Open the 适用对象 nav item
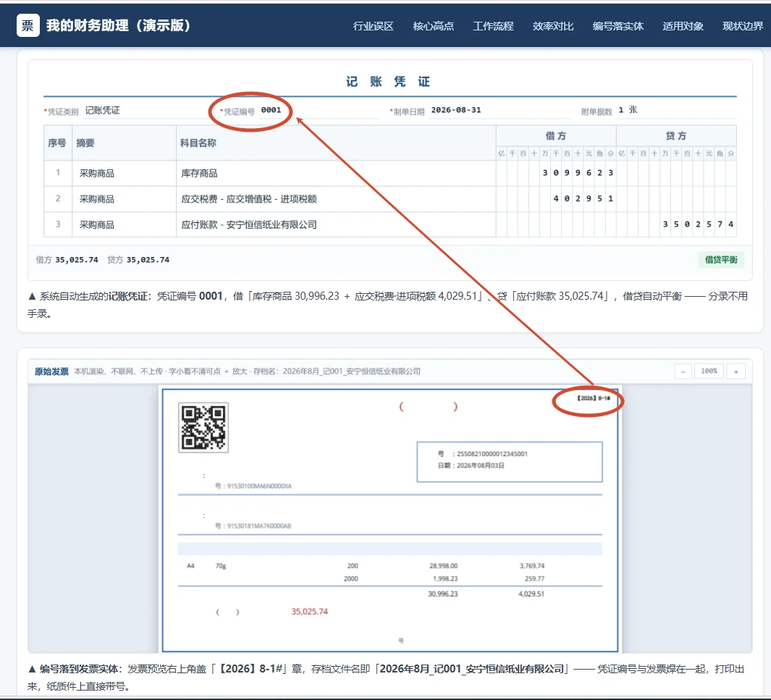 [x=683, y=26]
